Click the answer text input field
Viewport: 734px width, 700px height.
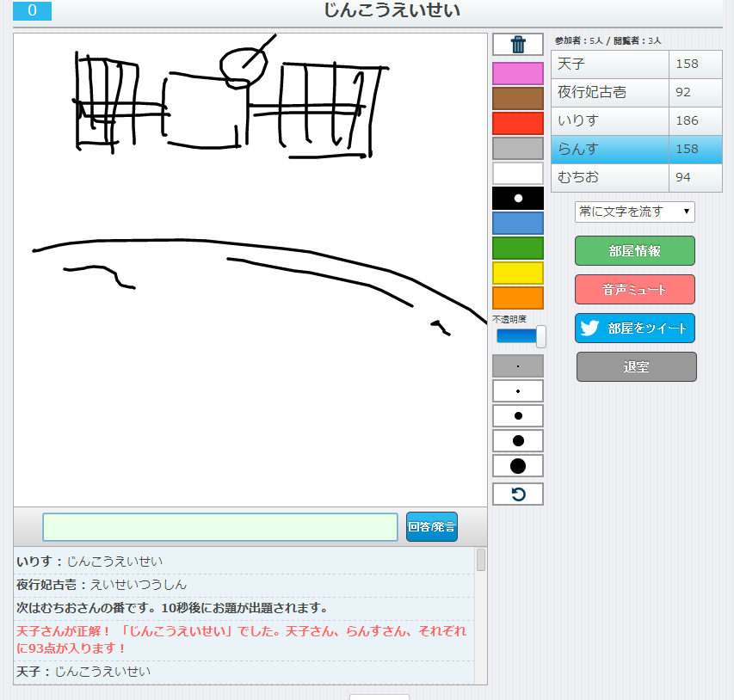[220, 527]
